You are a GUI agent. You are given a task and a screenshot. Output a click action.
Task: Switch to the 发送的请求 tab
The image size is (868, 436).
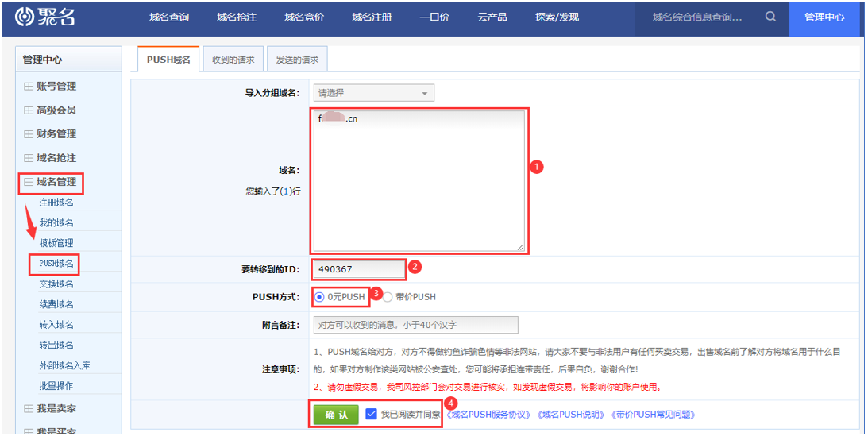point(297,60)
